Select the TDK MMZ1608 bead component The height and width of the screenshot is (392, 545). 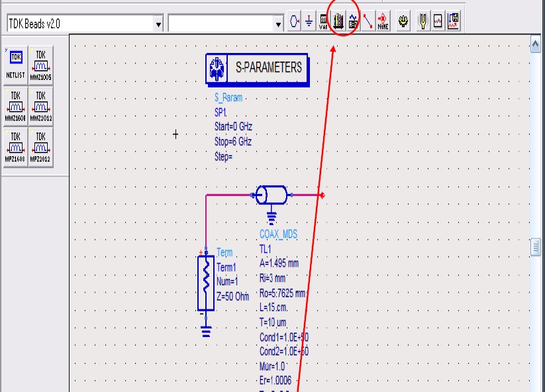16,107
